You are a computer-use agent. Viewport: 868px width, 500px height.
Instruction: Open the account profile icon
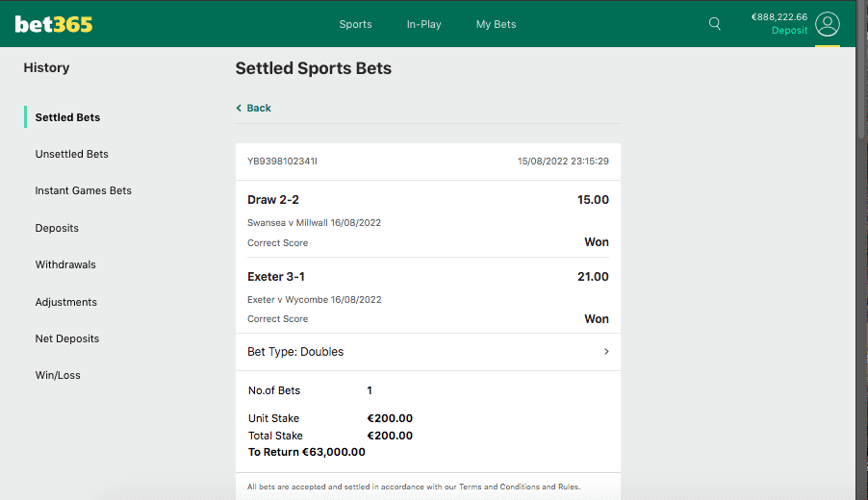click(x=828, y=24)
